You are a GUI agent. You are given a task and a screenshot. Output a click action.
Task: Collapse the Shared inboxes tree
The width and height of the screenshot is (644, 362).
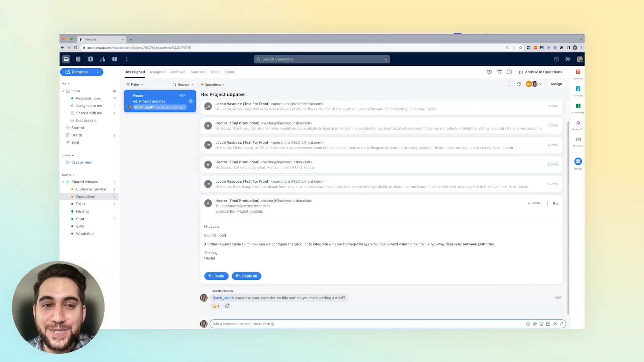[x=63, y=182]
